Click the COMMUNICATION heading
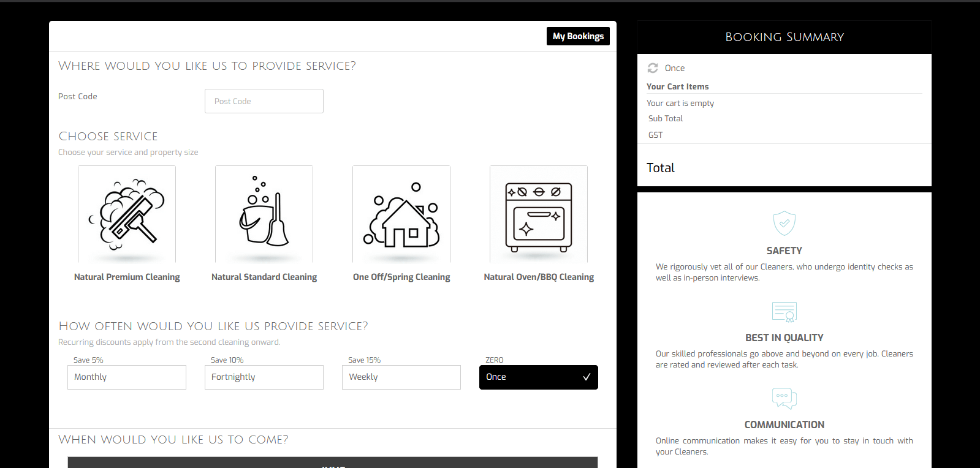The image size is (980, 468). pyautogui.click(x=784, y=425)
